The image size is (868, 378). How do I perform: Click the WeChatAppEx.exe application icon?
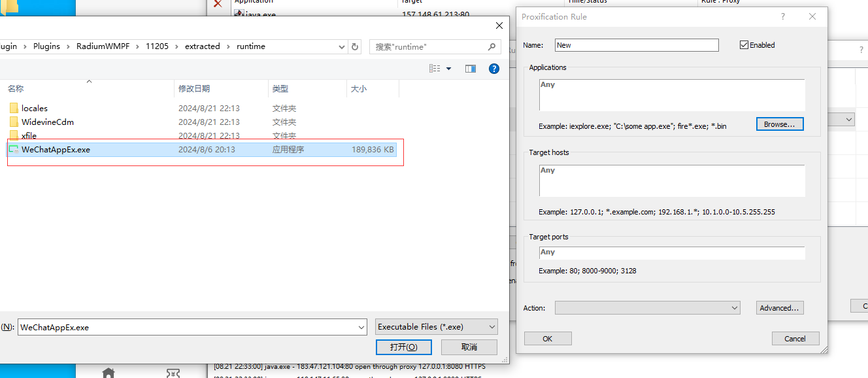click(14, 149)
